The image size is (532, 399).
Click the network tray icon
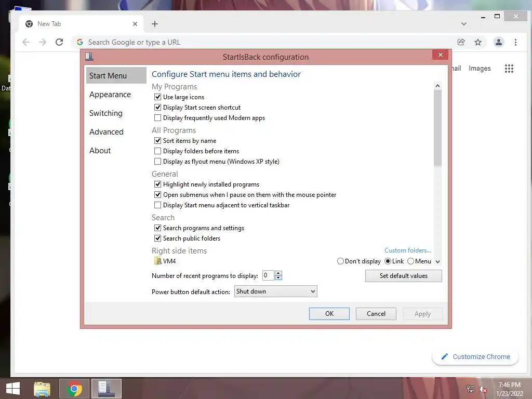pos(470,389)
